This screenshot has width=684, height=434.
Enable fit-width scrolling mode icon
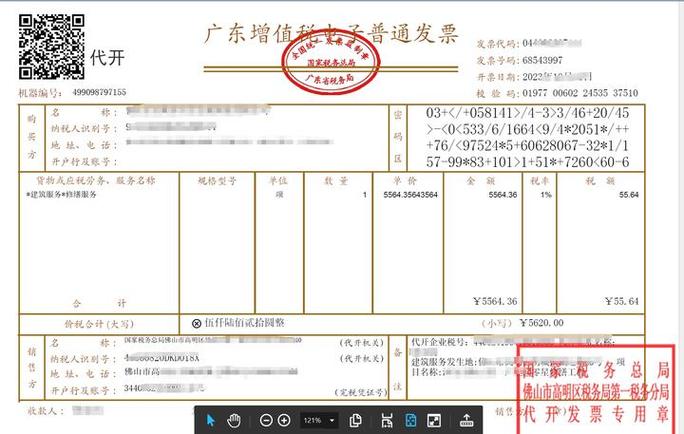387,420
